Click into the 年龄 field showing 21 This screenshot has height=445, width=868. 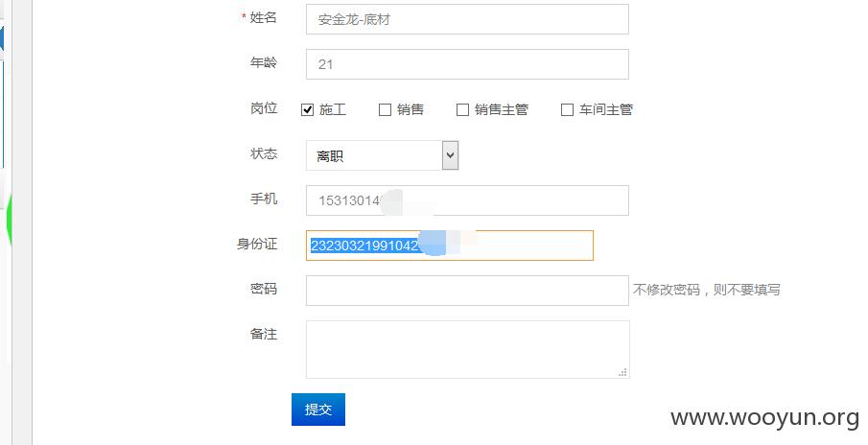467,64
